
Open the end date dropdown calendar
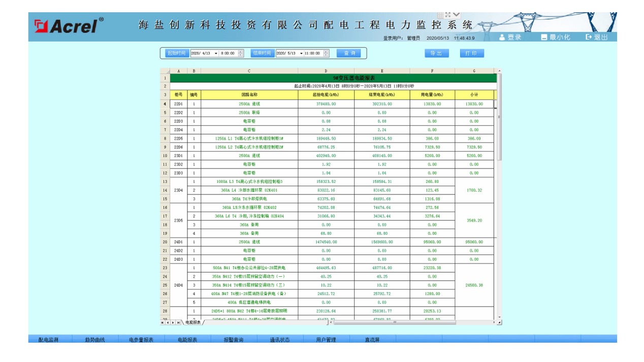point(301,53)
